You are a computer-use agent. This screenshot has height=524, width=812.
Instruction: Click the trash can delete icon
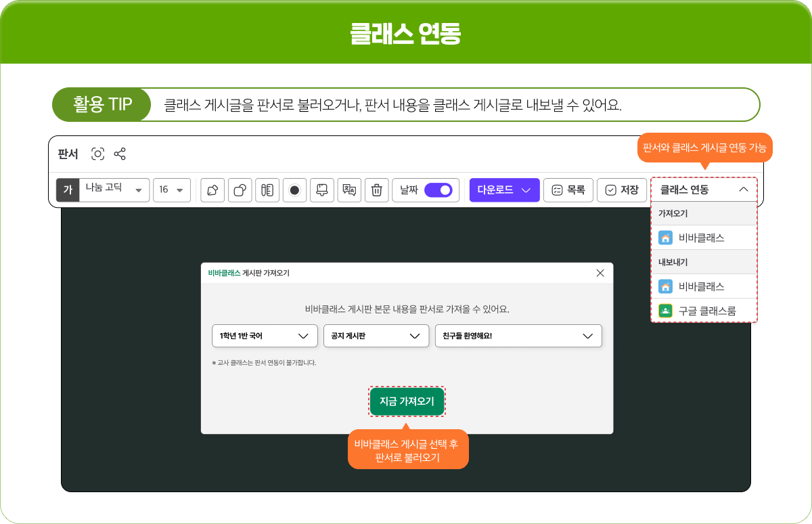377,190
